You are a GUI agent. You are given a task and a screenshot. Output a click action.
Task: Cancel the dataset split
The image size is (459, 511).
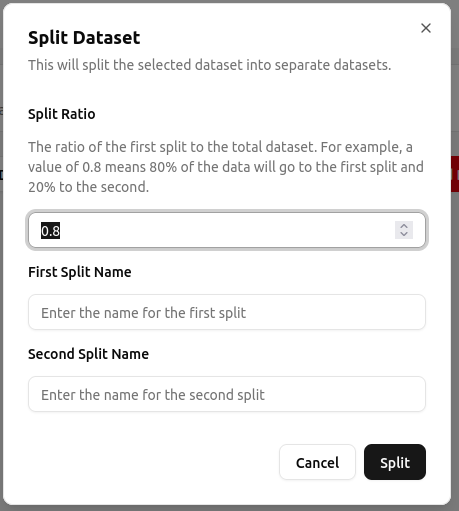click(x=317, y=462)
